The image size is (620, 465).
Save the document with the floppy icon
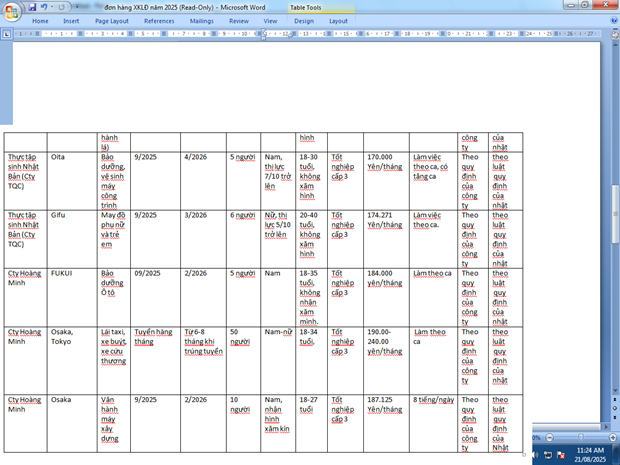[32, 7]
